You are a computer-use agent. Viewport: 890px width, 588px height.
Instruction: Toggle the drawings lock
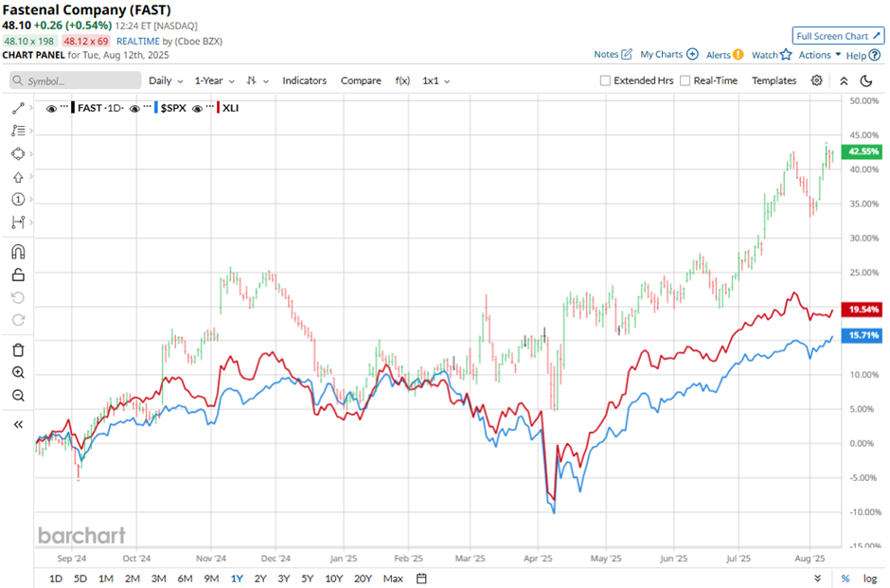(x=18, y=275)
